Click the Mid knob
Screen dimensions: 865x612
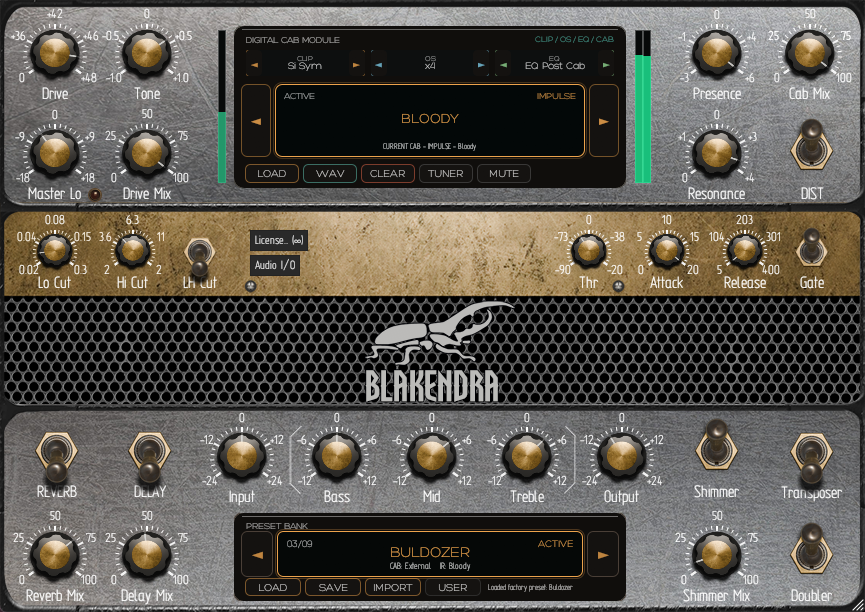click(431, 456)
